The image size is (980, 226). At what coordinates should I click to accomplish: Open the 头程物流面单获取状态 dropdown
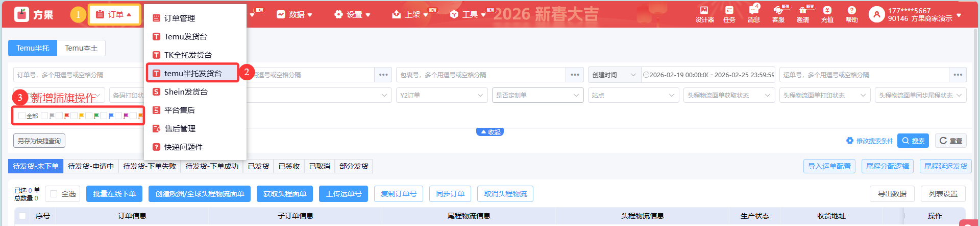click(x=729, y=95)
